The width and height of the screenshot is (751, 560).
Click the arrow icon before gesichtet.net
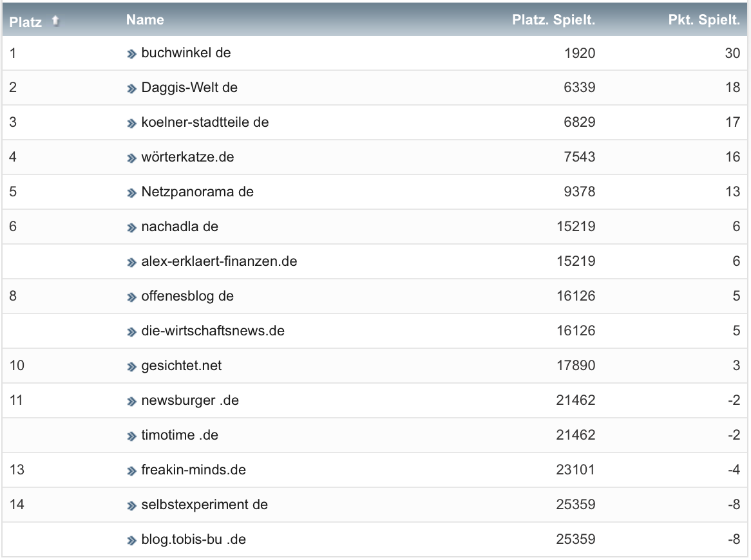pyautogui.click(x=132, y=366)
